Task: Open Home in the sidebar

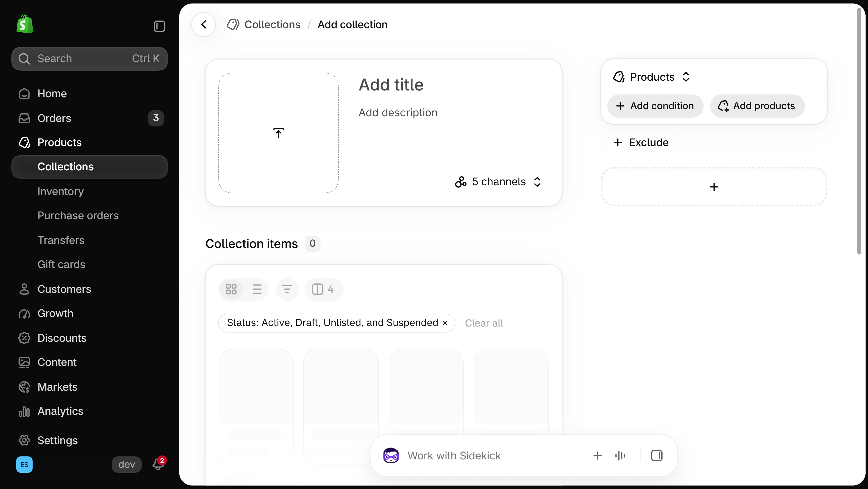Action: (x=89, y=93)
